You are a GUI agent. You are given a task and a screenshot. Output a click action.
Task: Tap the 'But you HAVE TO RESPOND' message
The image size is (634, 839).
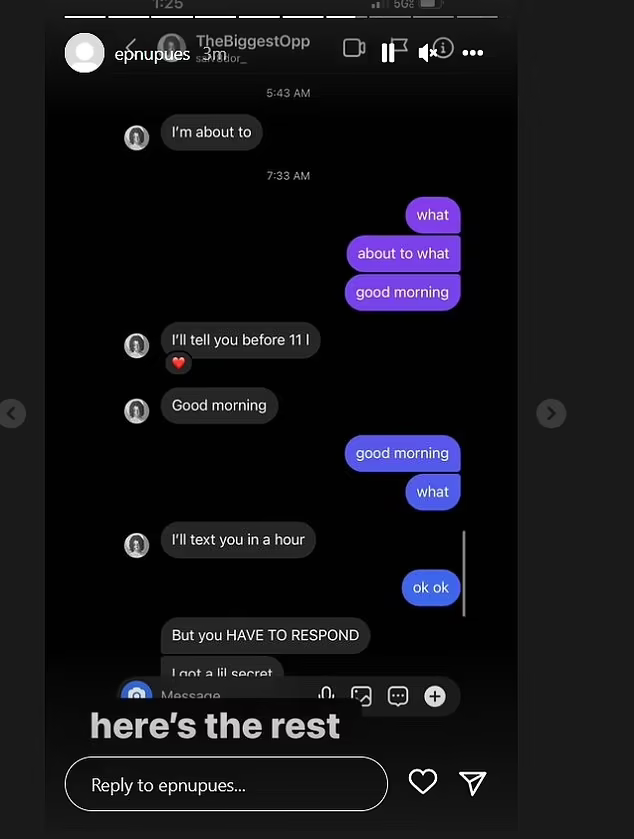click(x=265, y=635)
